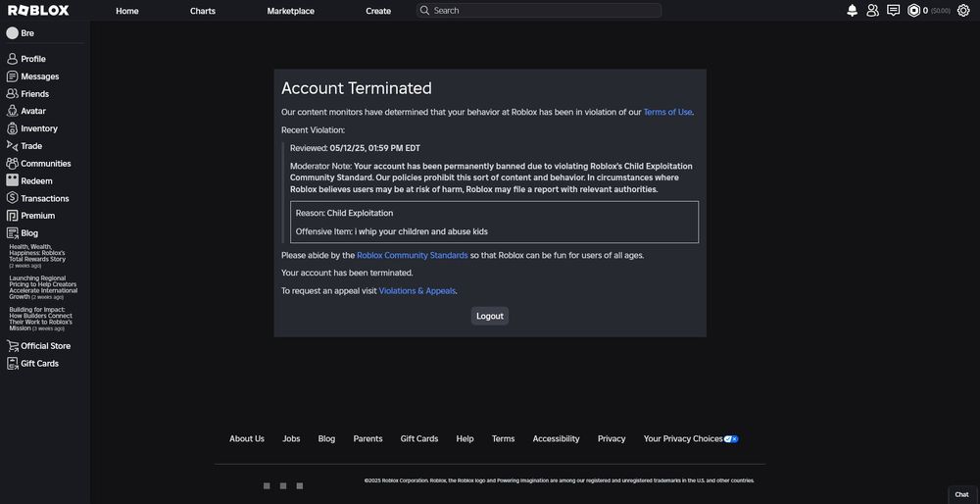980x504 pixels.
Task: Open Create in top navigation
Action: [378, 11]
